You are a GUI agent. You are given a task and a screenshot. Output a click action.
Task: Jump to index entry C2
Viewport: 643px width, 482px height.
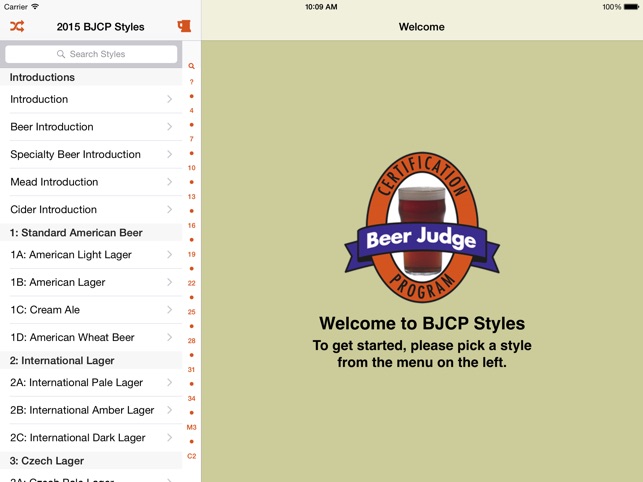(x=192, y=456)
